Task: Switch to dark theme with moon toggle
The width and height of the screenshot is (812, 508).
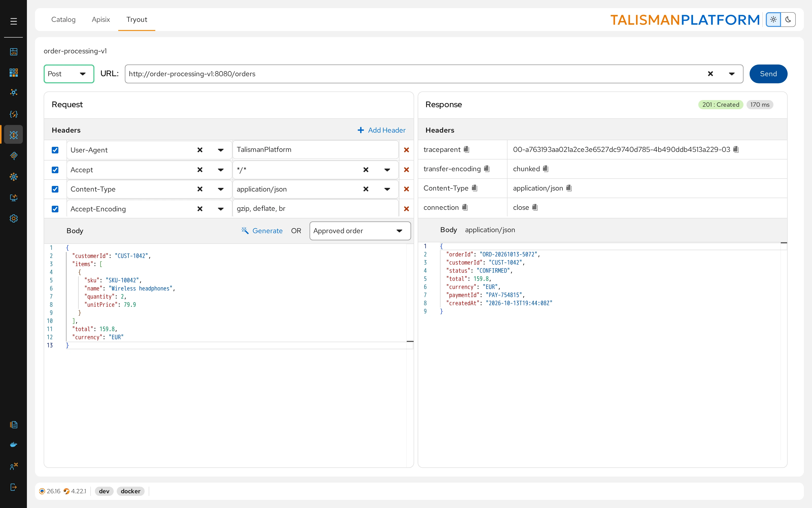Action: (788, 20)
